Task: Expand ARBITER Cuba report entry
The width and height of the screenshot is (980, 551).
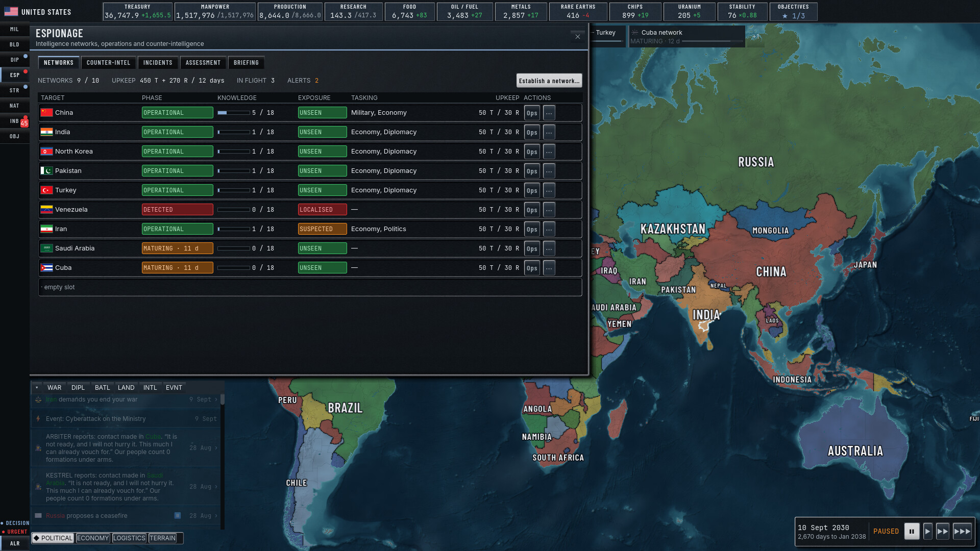Action: click(126, 448)
